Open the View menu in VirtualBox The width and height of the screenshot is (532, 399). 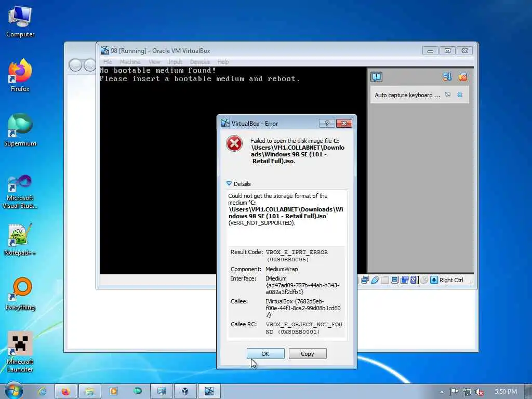[154, 62]
